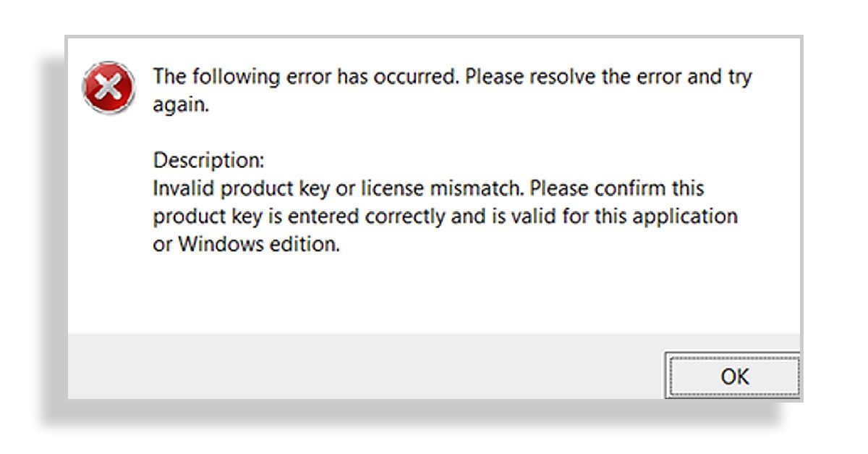Image resolution: width=868 pixels, height=454 pixels.
Task: Click the word "resolve" in the heading
Action: (x=558, y=77)
